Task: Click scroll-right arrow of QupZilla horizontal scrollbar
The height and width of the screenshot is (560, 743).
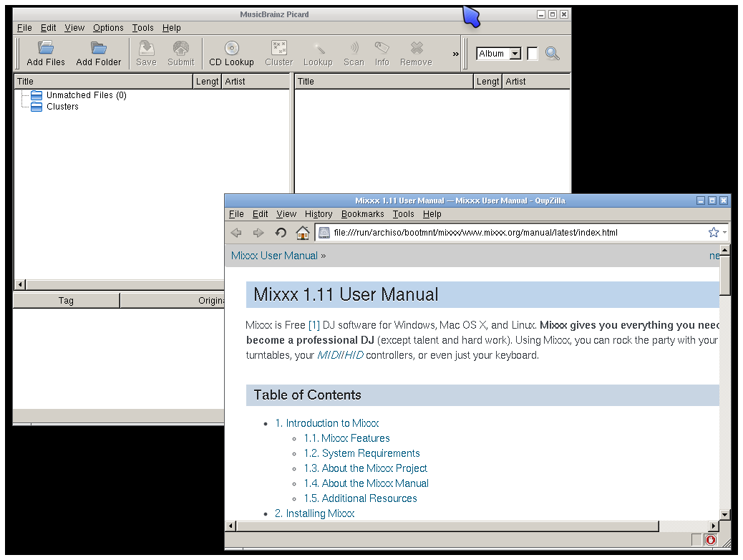Action: [x=714, y=526]
